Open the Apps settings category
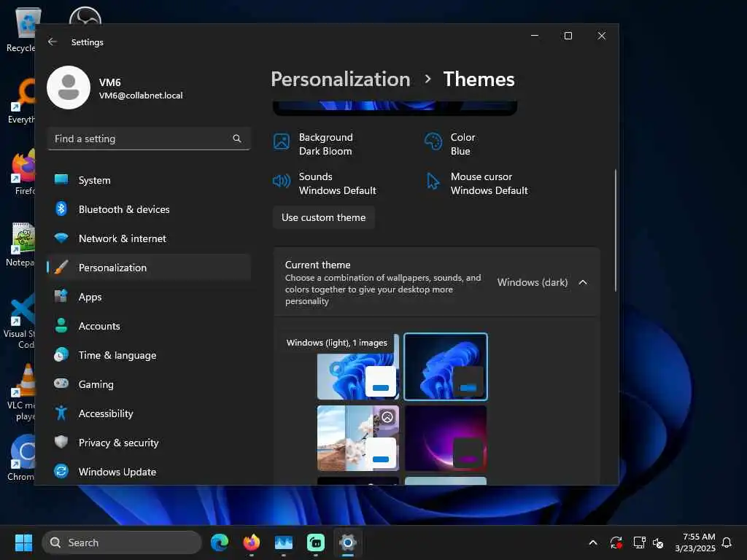The image size is (747, 560). pos(149,297)
